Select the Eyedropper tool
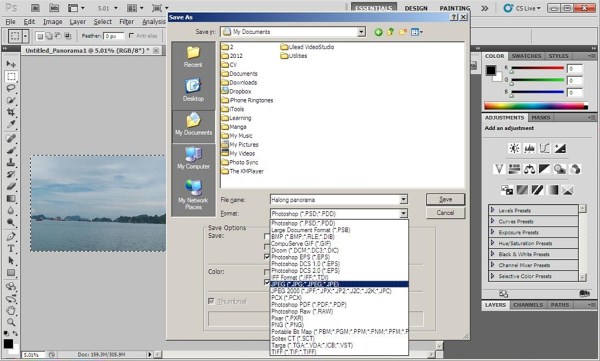 [11, 124]
